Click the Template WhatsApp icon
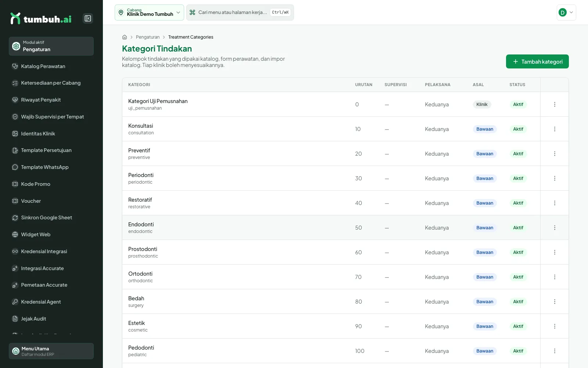The image size is (588, 368). [15, 167]
